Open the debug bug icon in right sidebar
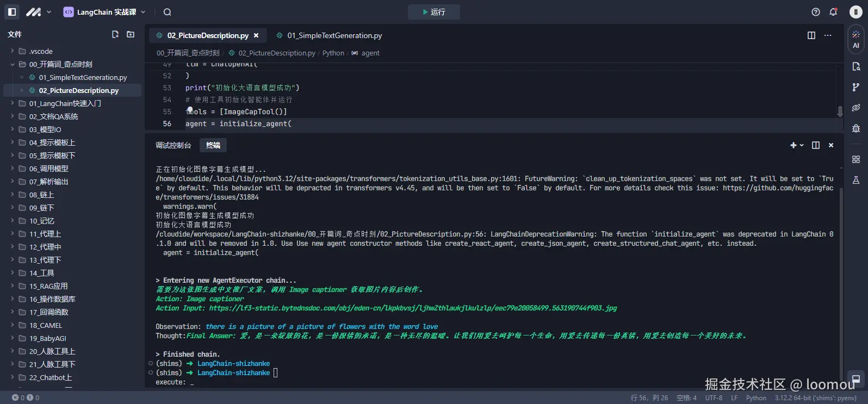 click(856, 128)
